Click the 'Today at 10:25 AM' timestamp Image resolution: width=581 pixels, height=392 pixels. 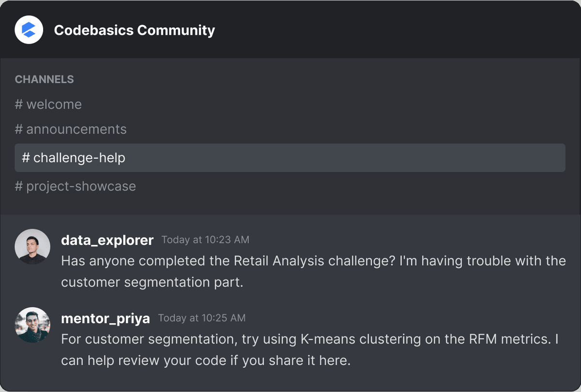point(202,318)
